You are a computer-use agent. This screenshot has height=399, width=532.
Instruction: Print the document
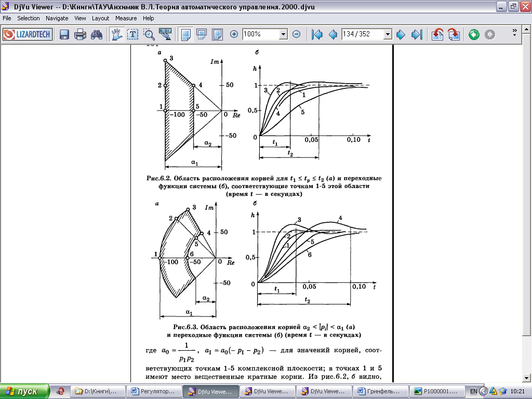point(80,34)
